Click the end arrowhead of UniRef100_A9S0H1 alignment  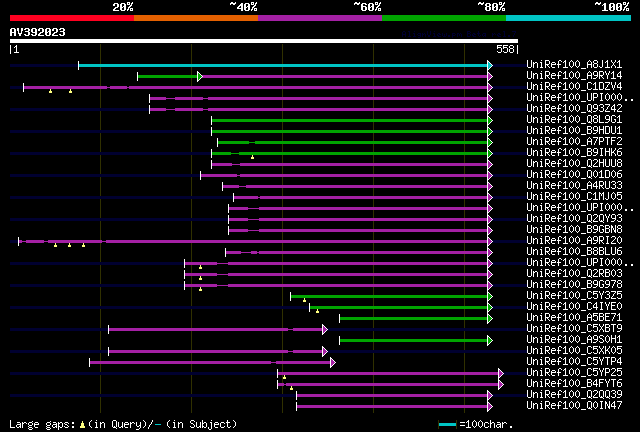coord(490,340)
